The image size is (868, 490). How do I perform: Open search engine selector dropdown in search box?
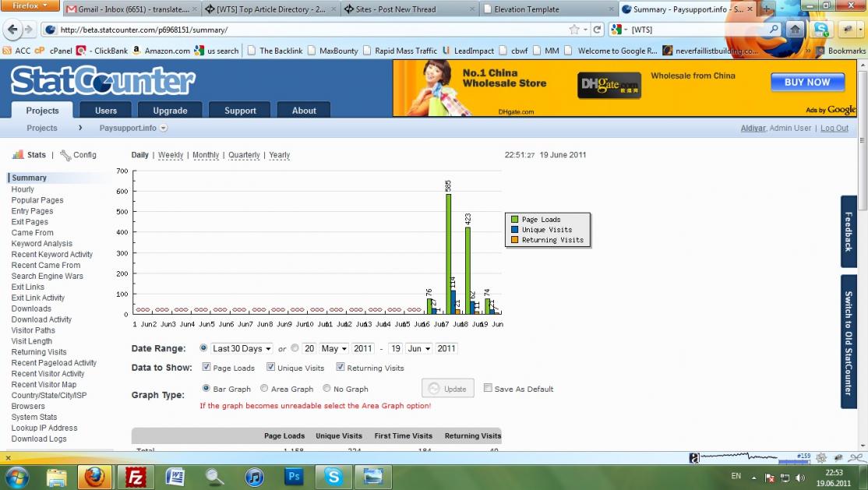pyautogui.click(x=619, y=30)
